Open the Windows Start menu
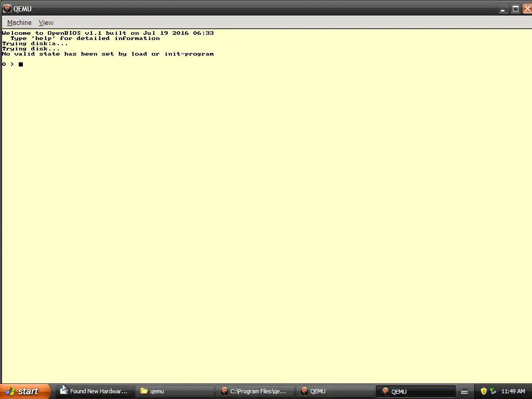The image size is (532, 399). point(25,391)
